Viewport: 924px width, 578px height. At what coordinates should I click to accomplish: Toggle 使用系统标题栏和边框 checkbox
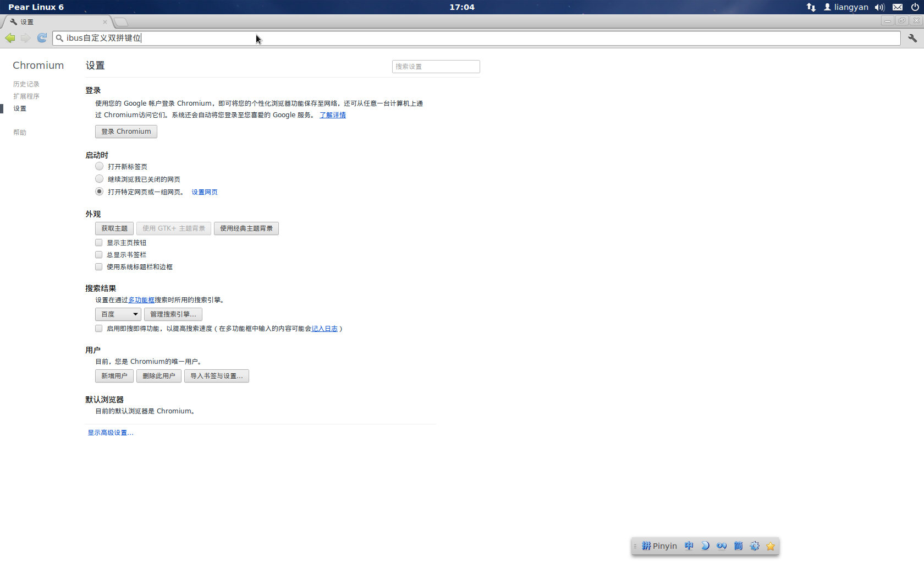(99, 267)
